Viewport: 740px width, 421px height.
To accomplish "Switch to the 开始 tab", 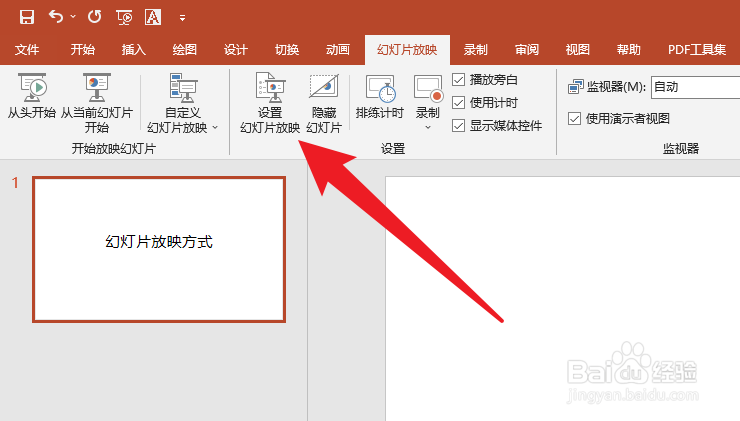I will (x=83, y=50).
